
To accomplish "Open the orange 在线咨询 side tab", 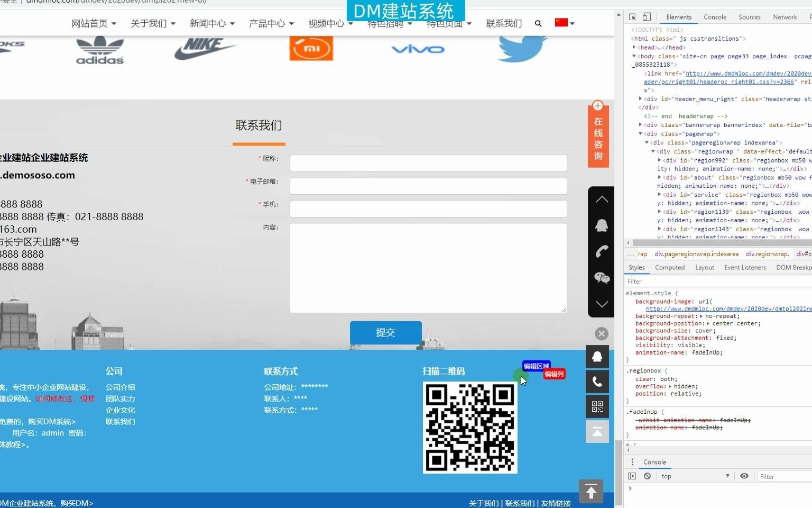I will (x=598, y=134).
